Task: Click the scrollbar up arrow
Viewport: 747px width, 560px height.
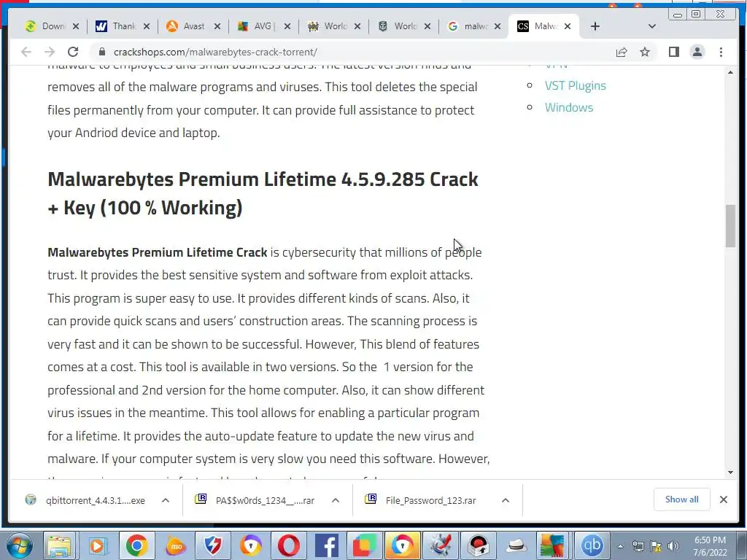Action: click(730, 72)
